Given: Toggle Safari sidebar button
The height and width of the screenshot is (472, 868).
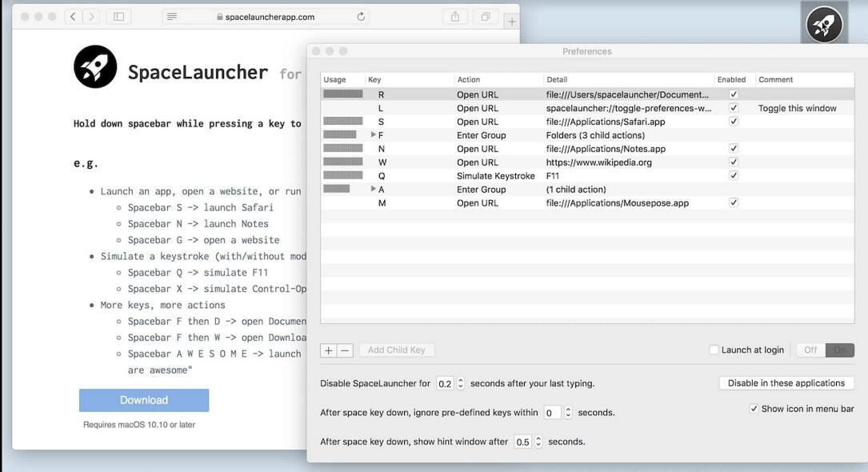Looking at the screenshot, I should 118,16.
